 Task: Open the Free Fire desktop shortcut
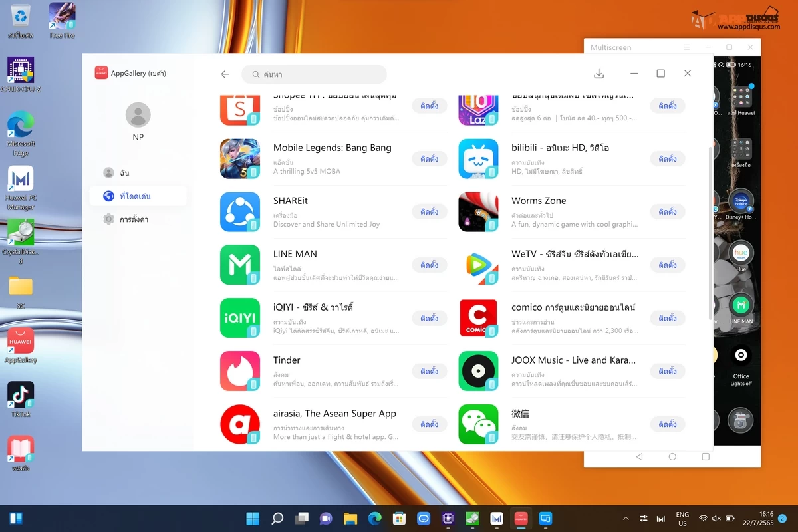click(62, 20)
